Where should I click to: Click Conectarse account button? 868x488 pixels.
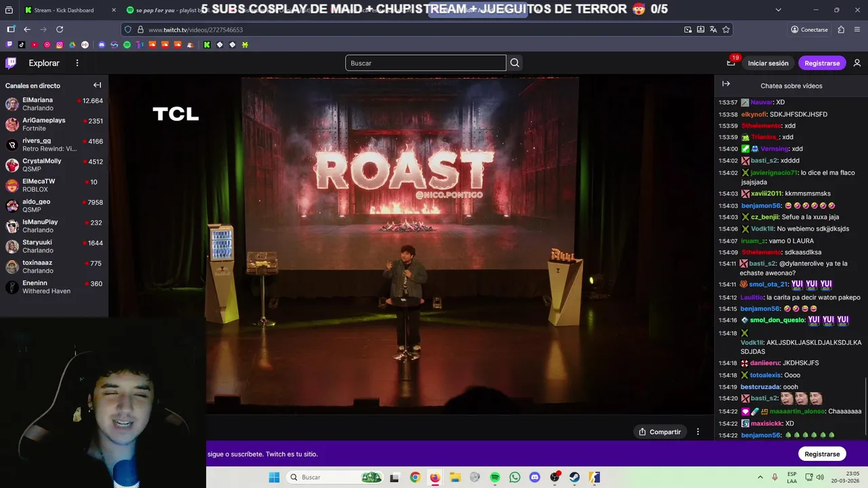(x=809, y=30)
